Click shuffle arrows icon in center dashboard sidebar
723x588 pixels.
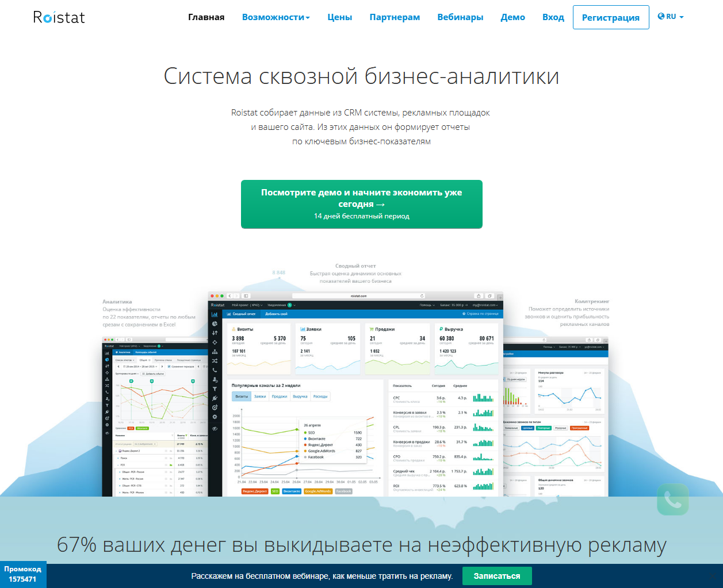click(215, 361)
